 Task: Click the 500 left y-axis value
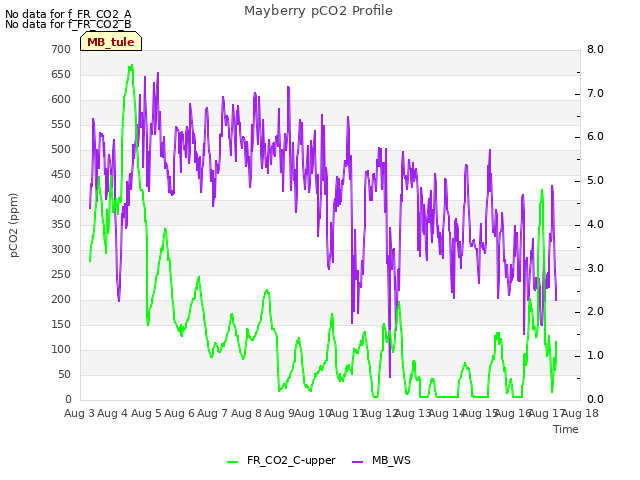pos(61,149)
